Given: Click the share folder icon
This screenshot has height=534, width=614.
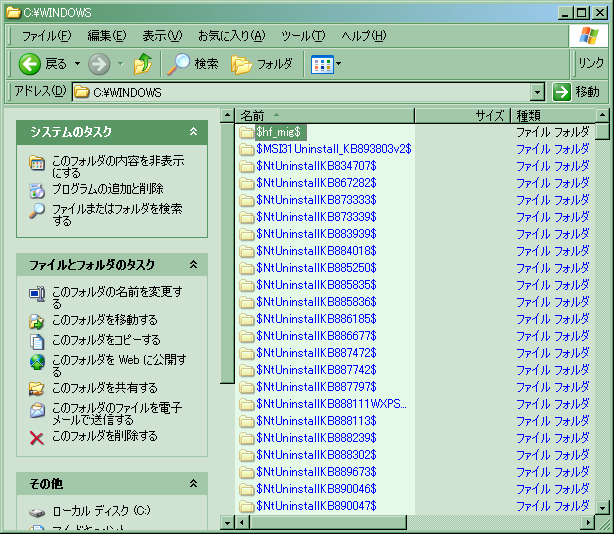Looking at the screenshot, I should point(36,388).
